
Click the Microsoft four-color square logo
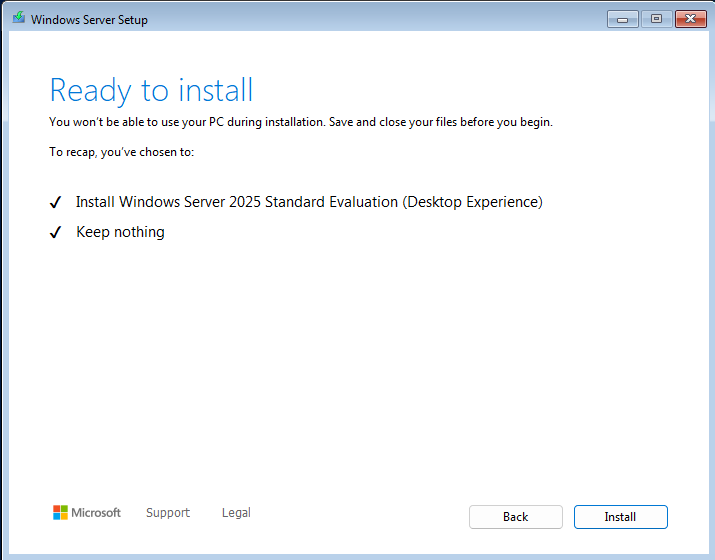coord(60,513)
